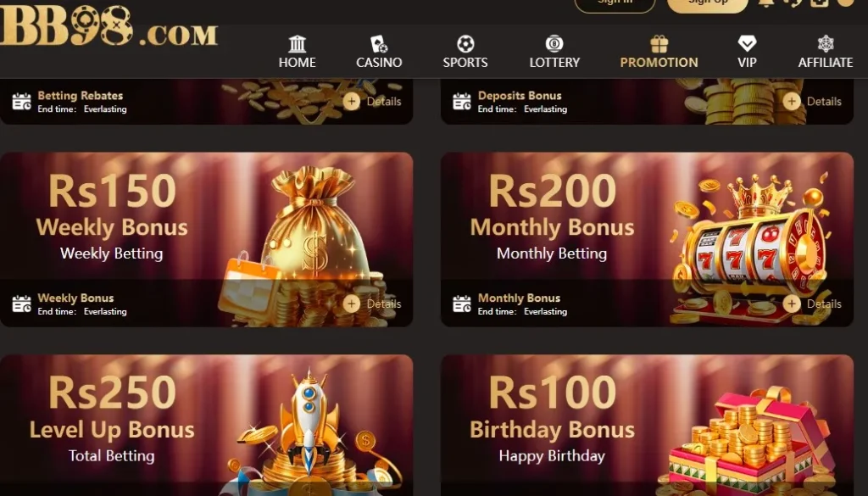Open the Rs250 Level Up Bonus banner
Image resolution: width=868 pixels, height=496 pixels.
pyautogui.click(x=207, y=425)
